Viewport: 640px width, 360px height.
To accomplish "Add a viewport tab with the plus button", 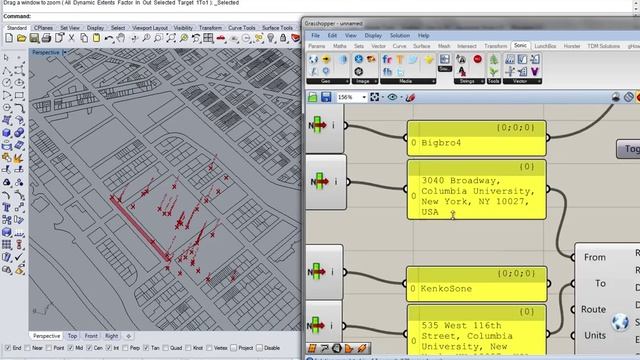I will [129, 336].
